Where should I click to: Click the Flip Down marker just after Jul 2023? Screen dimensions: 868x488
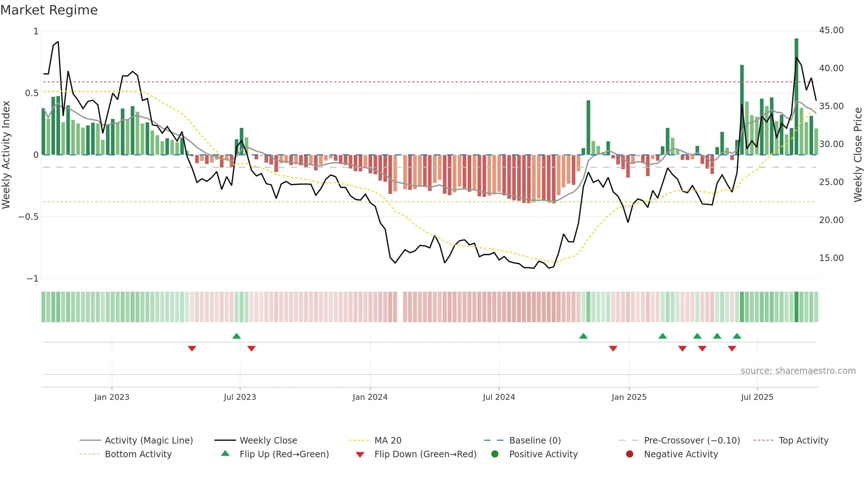pos(251,348)
